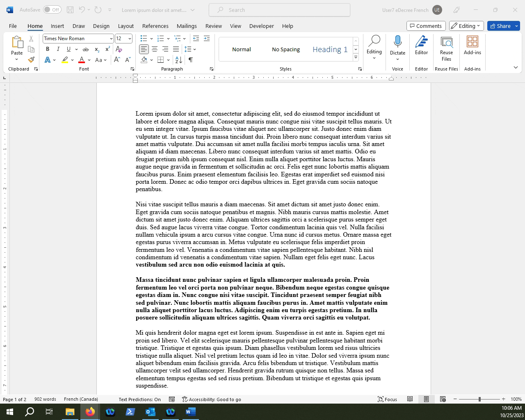The width and height of the screenshot is (525, 420).
Task: Open the References tab
Action: (155, 26)
